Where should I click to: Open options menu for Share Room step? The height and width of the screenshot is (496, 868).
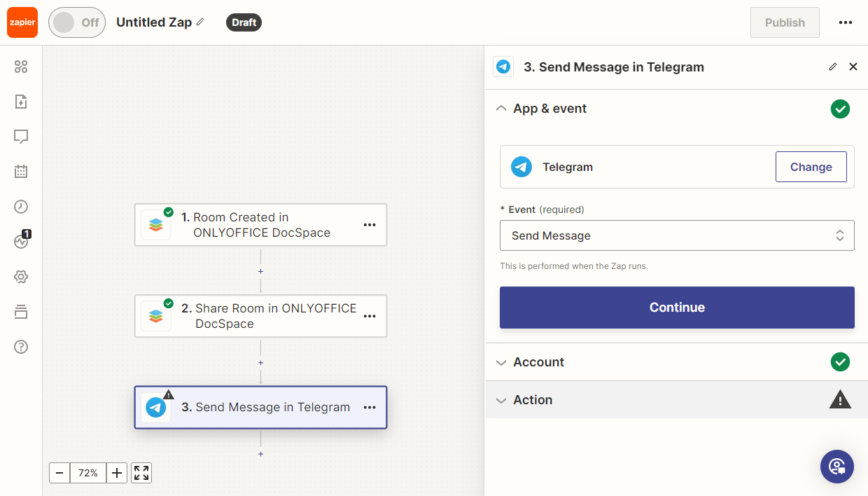370,317
